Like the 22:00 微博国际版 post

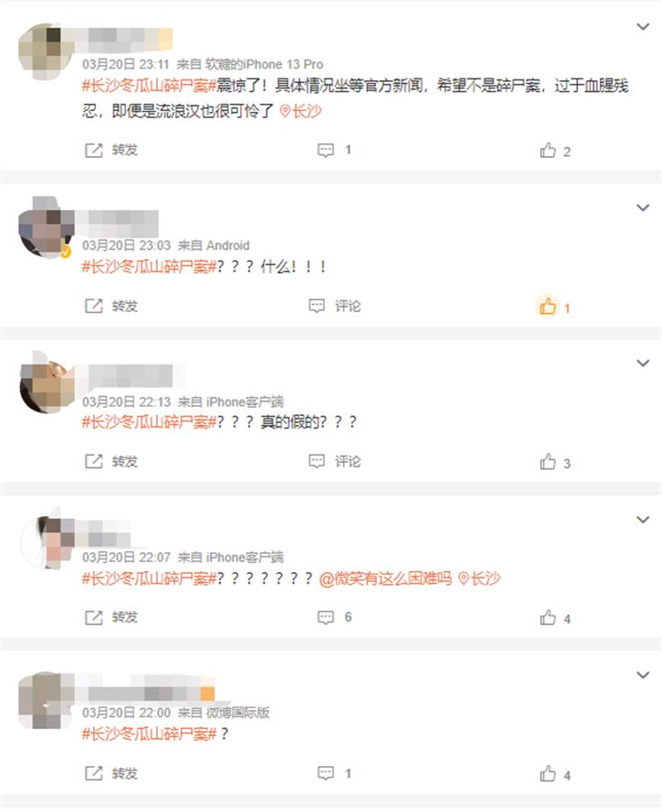point(555,774)
